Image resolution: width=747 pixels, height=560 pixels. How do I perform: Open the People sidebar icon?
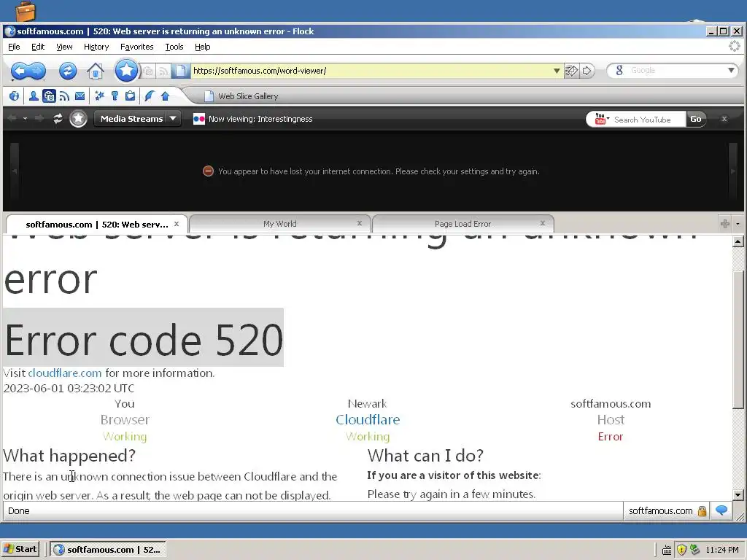click(x=34, y=96)
